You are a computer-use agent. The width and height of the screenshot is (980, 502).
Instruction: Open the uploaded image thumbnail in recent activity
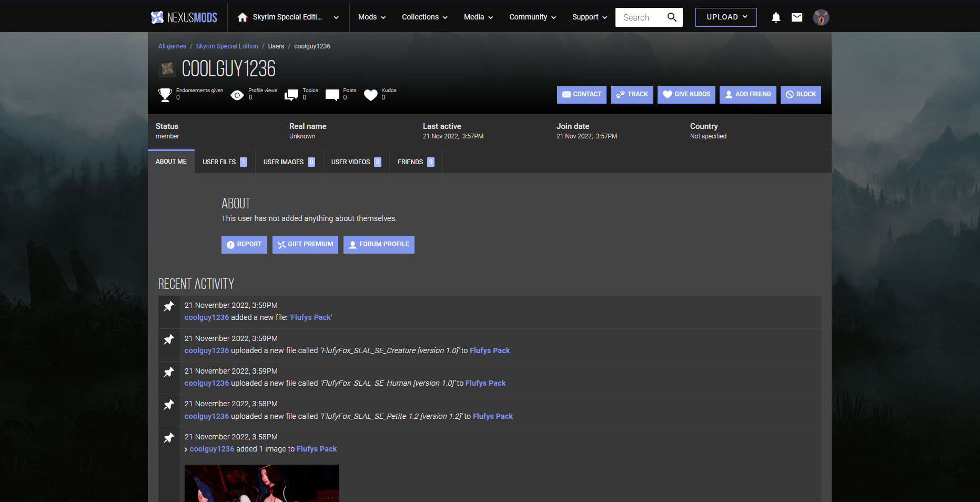[261, 483]
